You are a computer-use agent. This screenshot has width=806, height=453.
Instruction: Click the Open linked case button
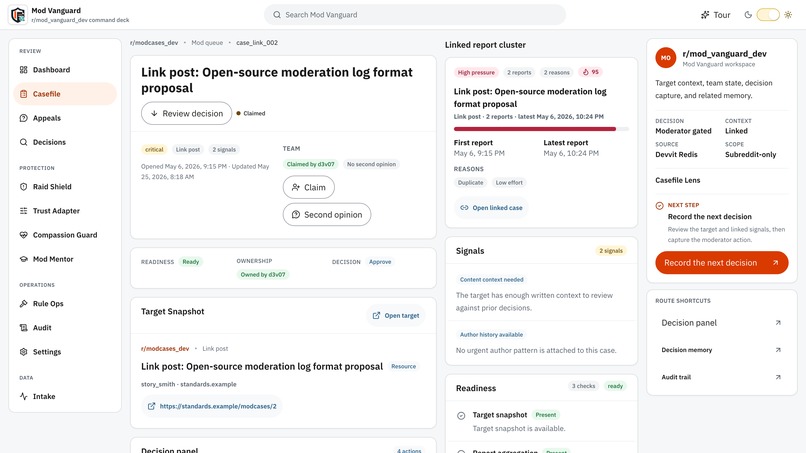point(491,208)
